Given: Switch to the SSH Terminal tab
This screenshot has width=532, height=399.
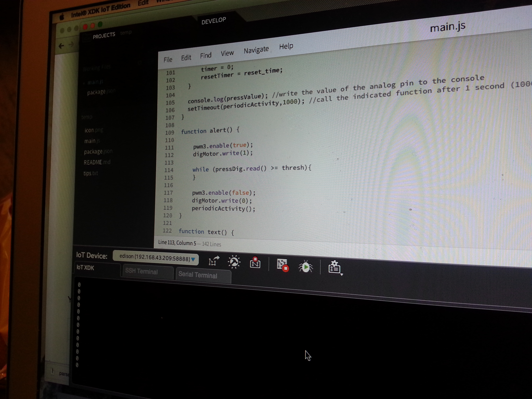Looking at the screenshot, I should pyautogui.click(x=141, y=272).
